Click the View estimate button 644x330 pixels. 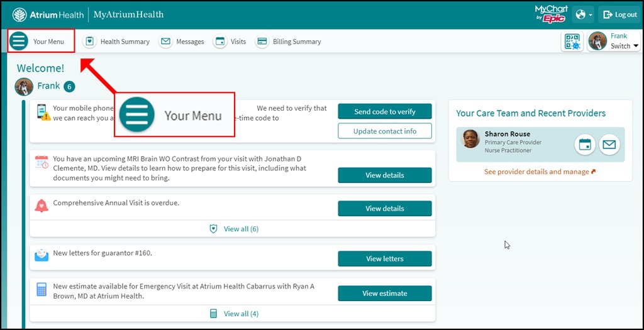385,294
